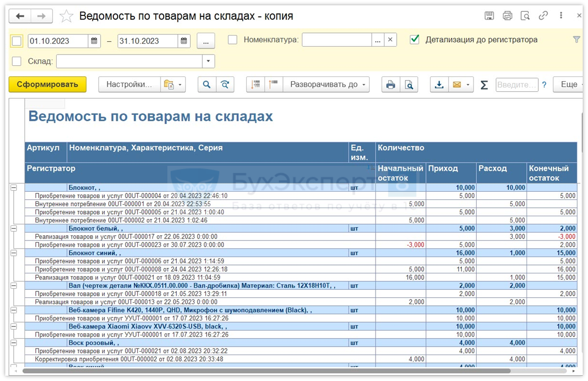
Task: Click the printer icon in report toolbar
Action: (390, 85)
